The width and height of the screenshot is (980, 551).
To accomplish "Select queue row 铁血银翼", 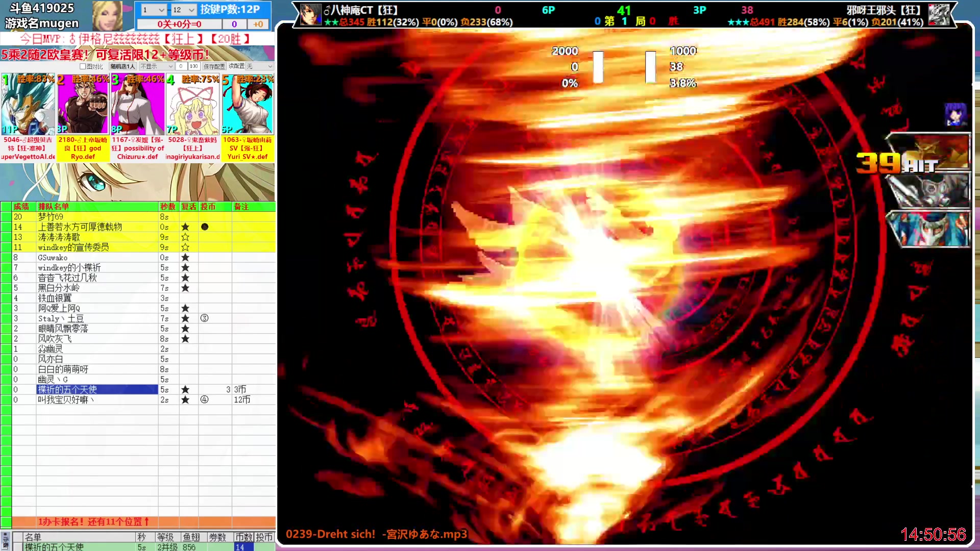I will 138,298.
